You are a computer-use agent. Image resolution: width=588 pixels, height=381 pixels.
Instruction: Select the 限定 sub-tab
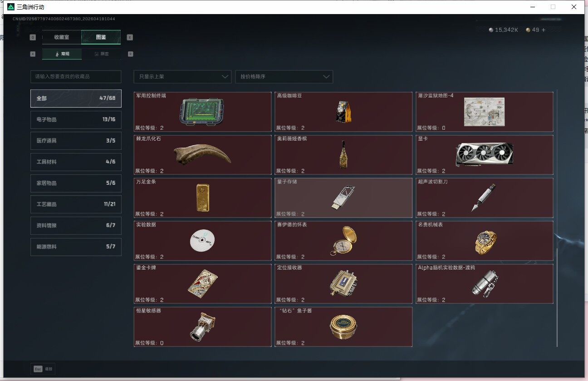(101, 54)
